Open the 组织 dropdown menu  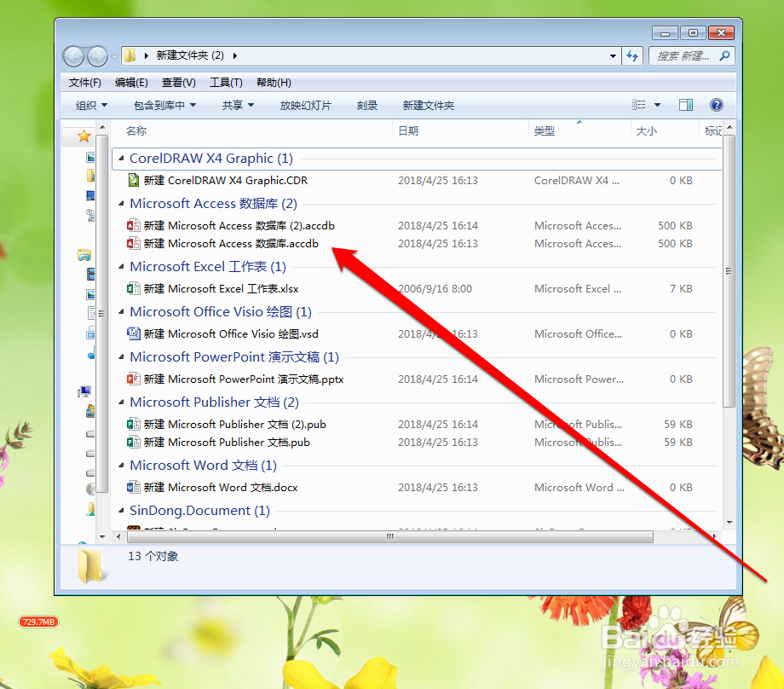coord(91,105)
